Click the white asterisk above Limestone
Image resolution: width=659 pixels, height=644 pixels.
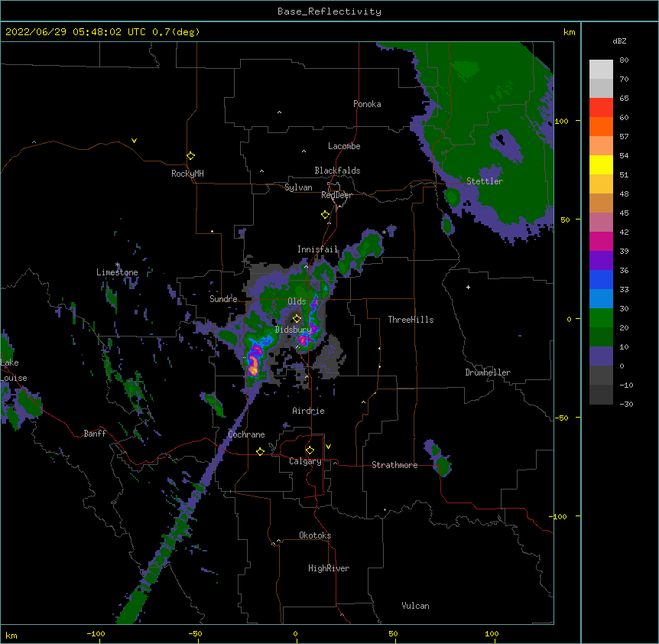(x=118, y=265)
